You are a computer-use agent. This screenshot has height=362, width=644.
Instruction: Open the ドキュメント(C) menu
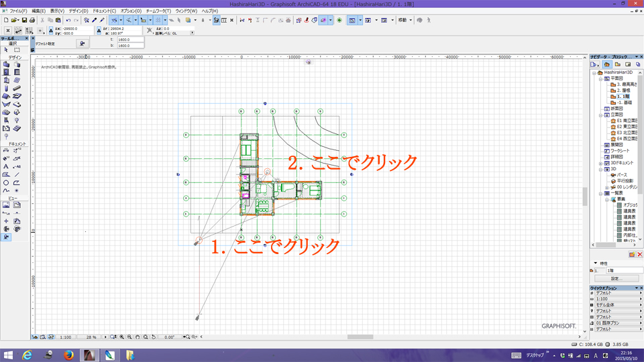105,11
